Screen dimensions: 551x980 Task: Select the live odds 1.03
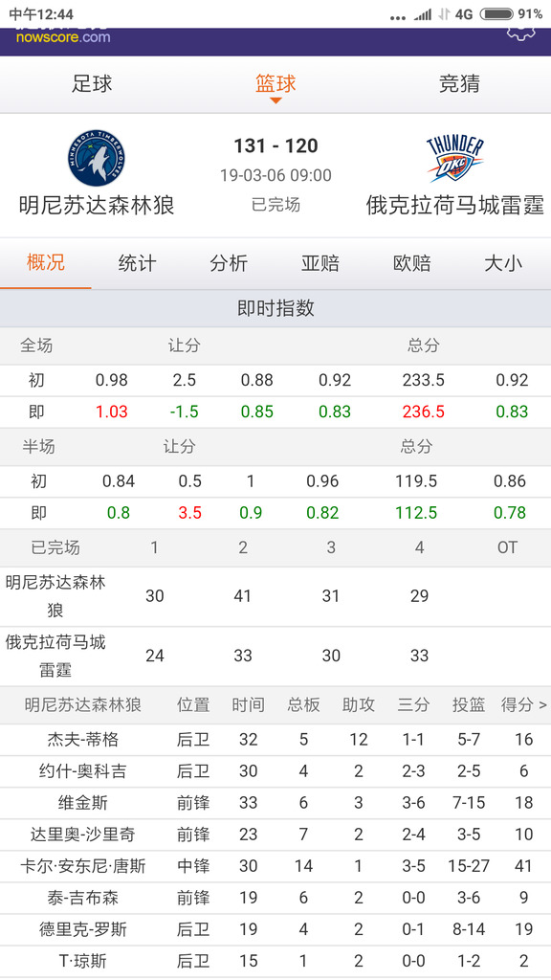[x=111, y=412]
